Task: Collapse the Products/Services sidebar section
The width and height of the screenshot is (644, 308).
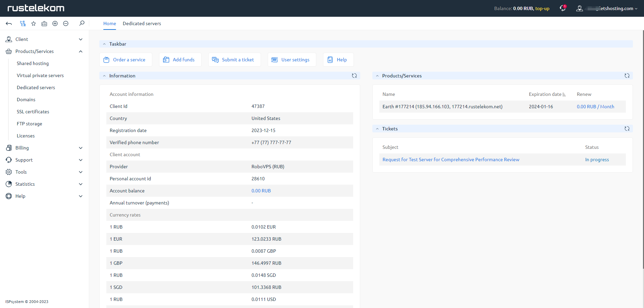Action: click(x=80, y=51)
